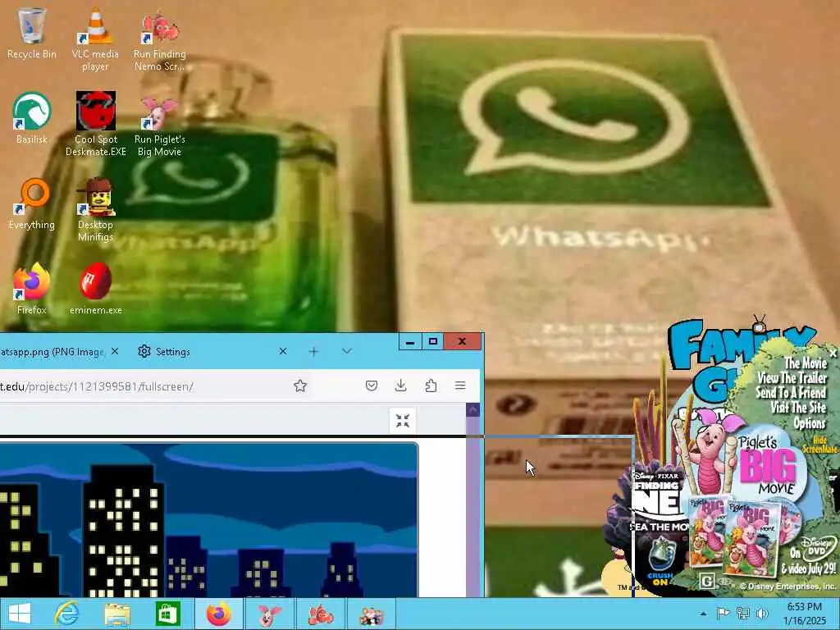Image resolution: width=840 pixels, height=630 pixels.
Task: Exit fullscreen with the shrink arrows icon
Action: point(402,421)
